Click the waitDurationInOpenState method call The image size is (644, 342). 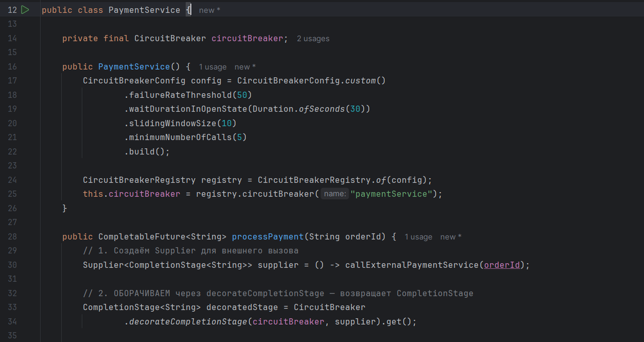coord(188,109)
